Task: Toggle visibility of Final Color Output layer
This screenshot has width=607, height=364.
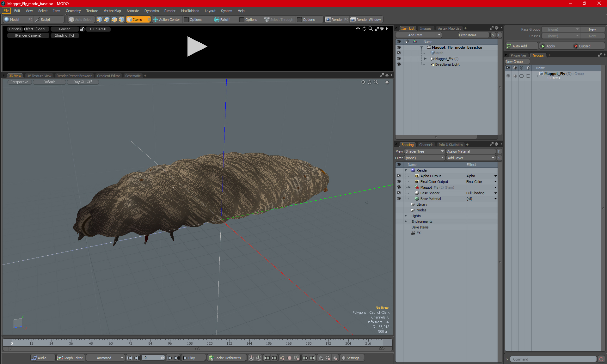Action: pos(399,182)
